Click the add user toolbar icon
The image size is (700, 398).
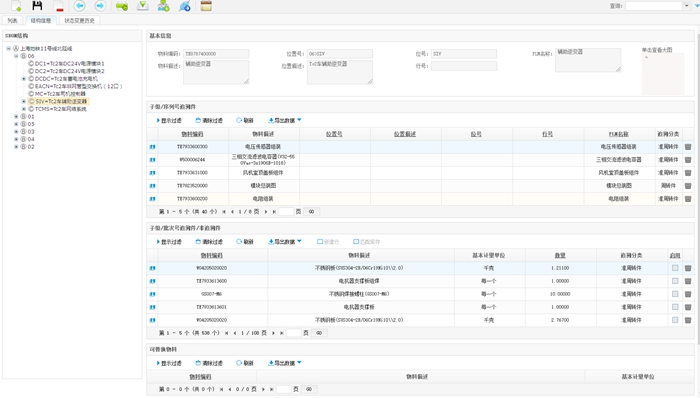164,6
